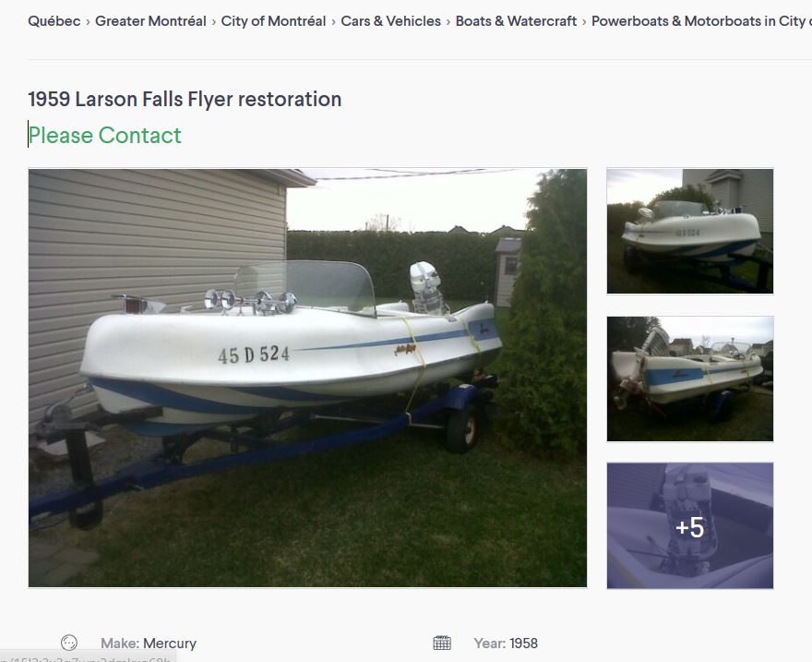The width and height of the screenshot is (812, 662).
Task: Click the Please Contact price text
Action: click(104, 135)
